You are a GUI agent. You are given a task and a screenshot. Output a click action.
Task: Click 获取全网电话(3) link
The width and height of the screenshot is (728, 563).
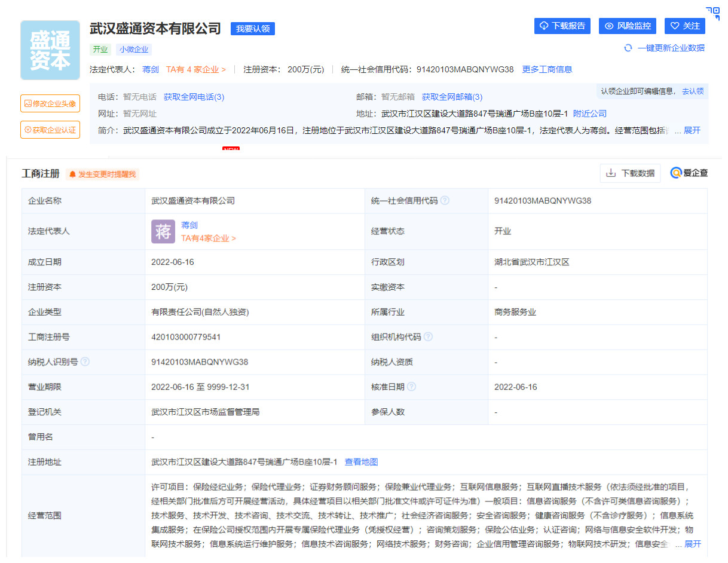[194, 97]
